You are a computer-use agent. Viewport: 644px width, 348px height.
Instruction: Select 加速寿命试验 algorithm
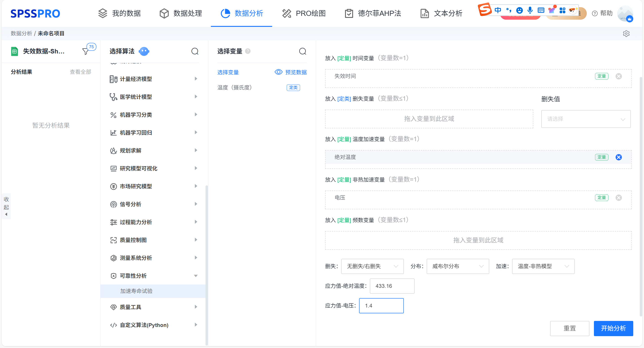point(153,291)
